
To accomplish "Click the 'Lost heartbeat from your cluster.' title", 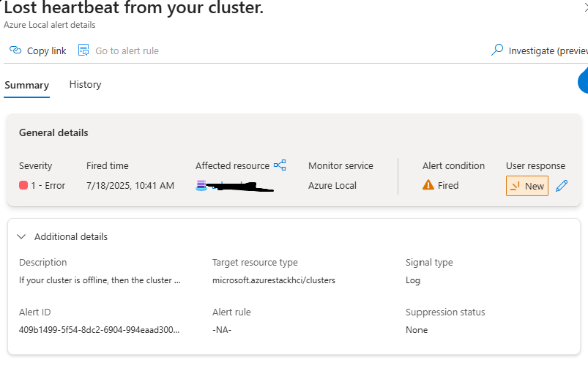I will [x=134, y=7].
